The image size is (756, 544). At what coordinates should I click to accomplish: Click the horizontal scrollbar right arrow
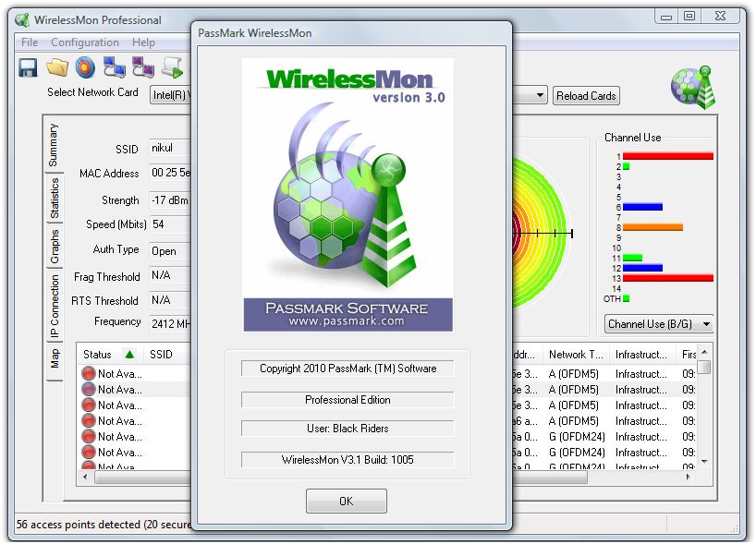coord(688,477)
